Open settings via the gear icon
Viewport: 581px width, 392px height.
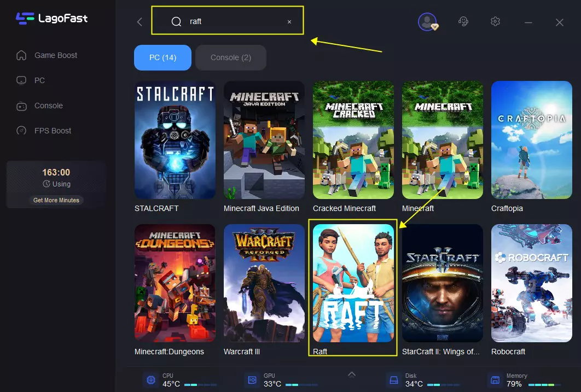coord(496,21)
